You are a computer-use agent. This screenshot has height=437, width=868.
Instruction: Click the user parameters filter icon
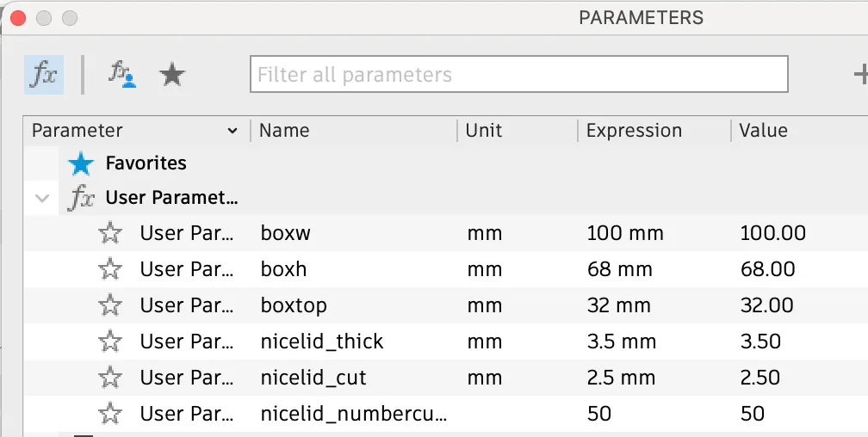click(121, 75)
